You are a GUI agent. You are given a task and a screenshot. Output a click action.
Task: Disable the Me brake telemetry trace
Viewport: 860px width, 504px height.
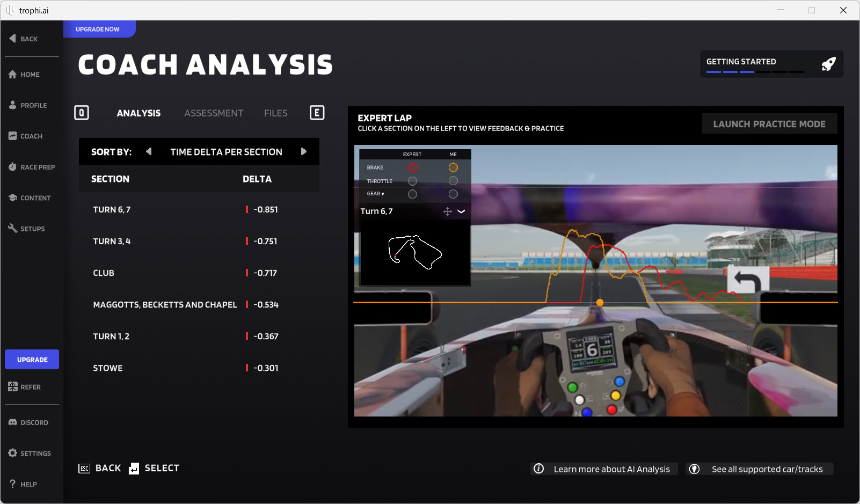click(453, 167)
